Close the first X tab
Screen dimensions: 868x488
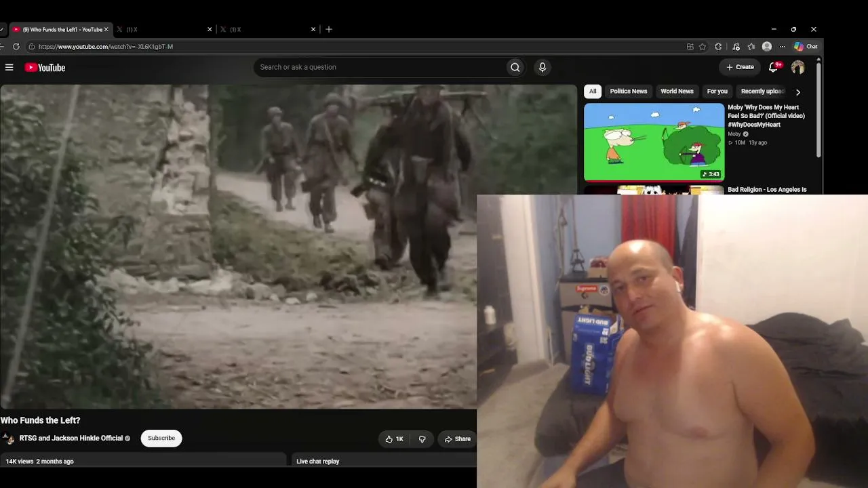coord(210,29)
